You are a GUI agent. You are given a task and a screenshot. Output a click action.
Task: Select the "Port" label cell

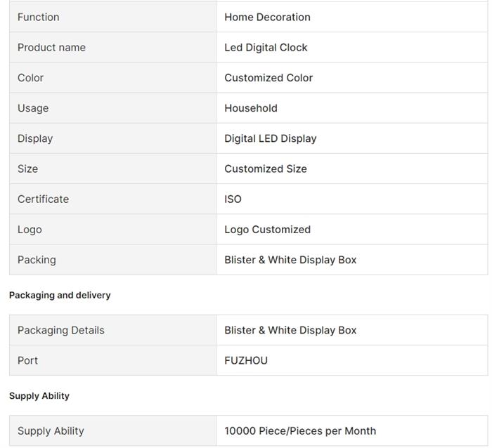point(27,360)
